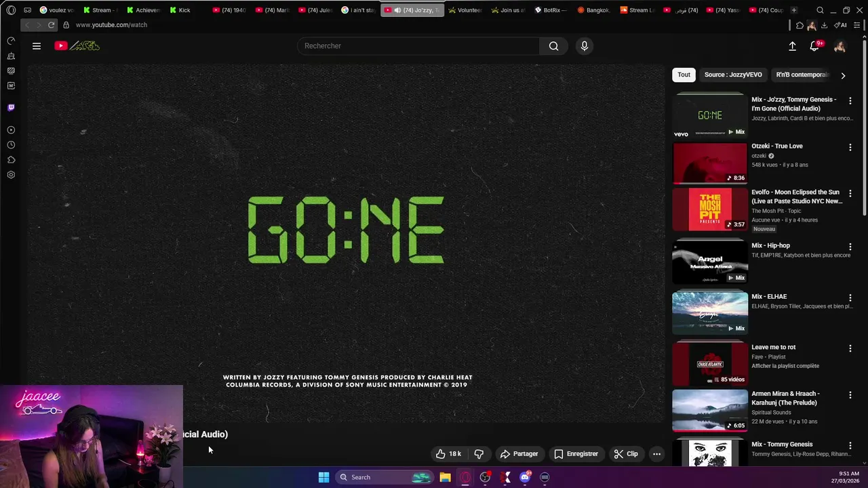The height and width of the screenshot is (488, 868).
Task: Start voice search with microphone
Action: tap(585, 46)
